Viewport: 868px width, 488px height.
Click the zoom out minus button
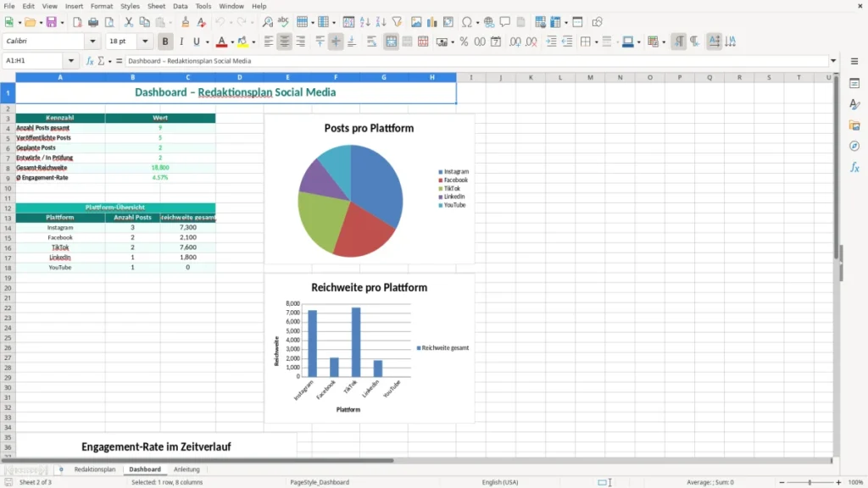[782, 482]
